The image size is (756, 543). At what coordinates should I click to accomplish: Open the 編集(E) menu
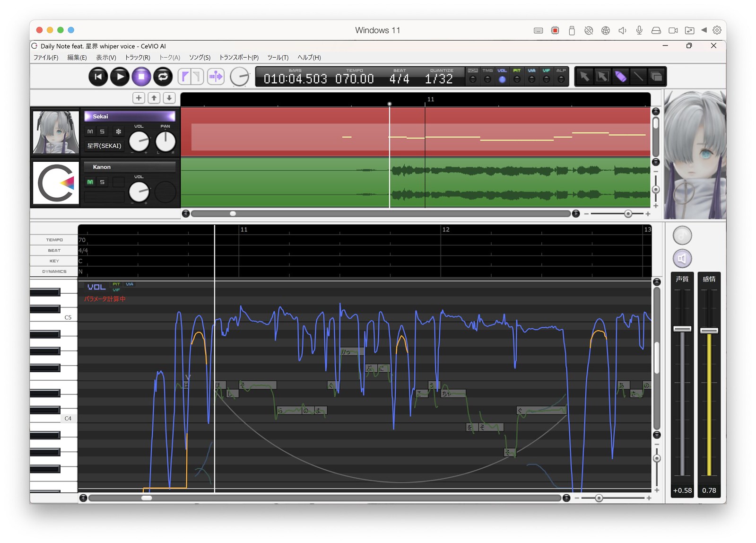77,57
